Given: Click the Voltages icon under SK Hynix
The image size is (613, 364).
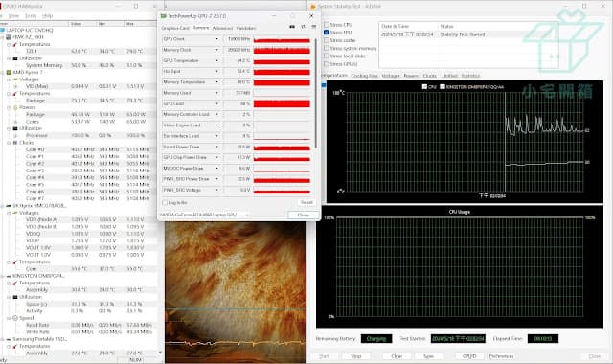Looking at the screenshot, I should click(15, 213).
